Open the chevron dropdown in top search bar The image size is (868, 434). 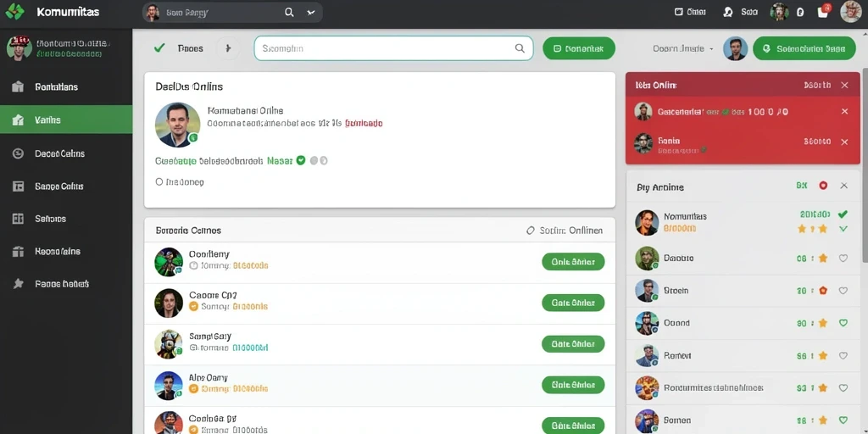(x=310, y=12)
